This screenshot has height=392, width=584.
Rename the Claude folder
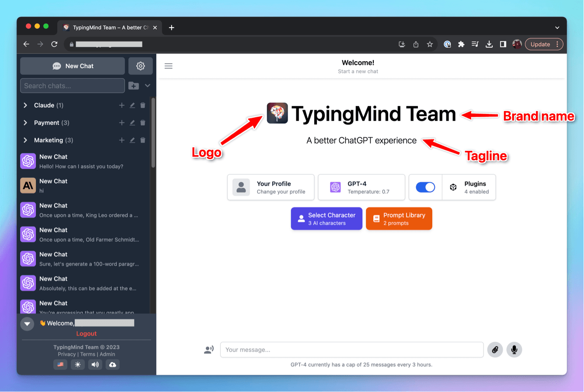(x=132, y=105)
